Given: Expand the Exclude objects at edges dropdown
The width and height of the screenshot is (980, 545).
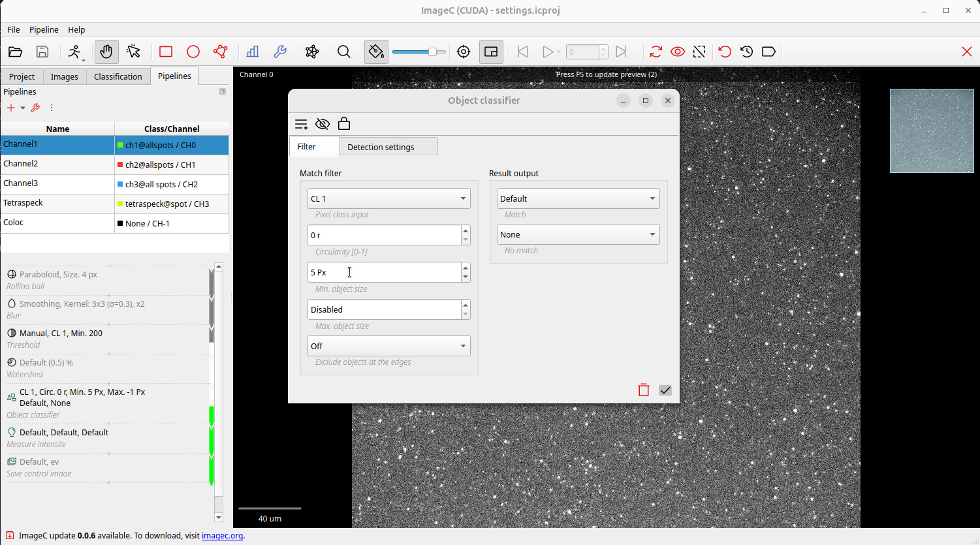Looking at the screenshot, I should point(389,346).
